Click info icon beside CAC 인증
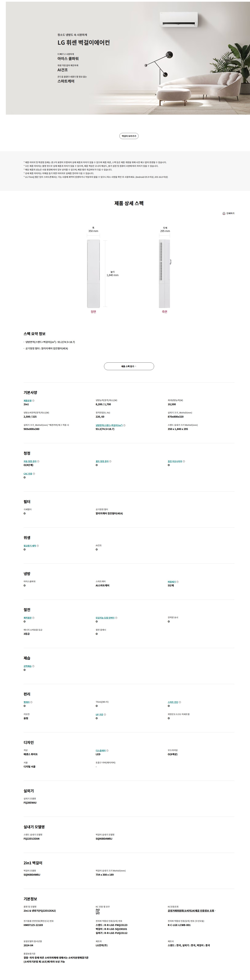The image size is (250, 980). pos(34,474)
